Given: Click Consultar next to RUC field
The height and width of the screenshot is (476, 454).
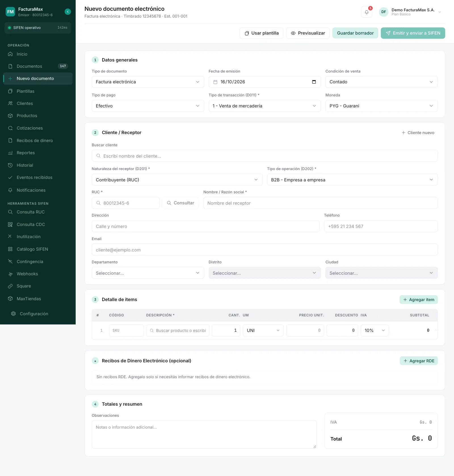Looking at the screenshot, I should (x=180, y=203).
